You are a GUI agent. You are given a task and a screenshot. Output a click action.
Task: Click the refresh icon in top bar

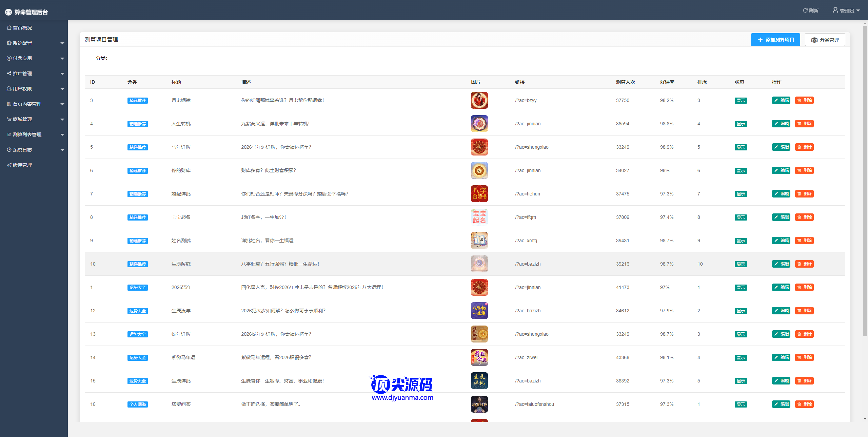pyautogui.click(x=805, y=11)
